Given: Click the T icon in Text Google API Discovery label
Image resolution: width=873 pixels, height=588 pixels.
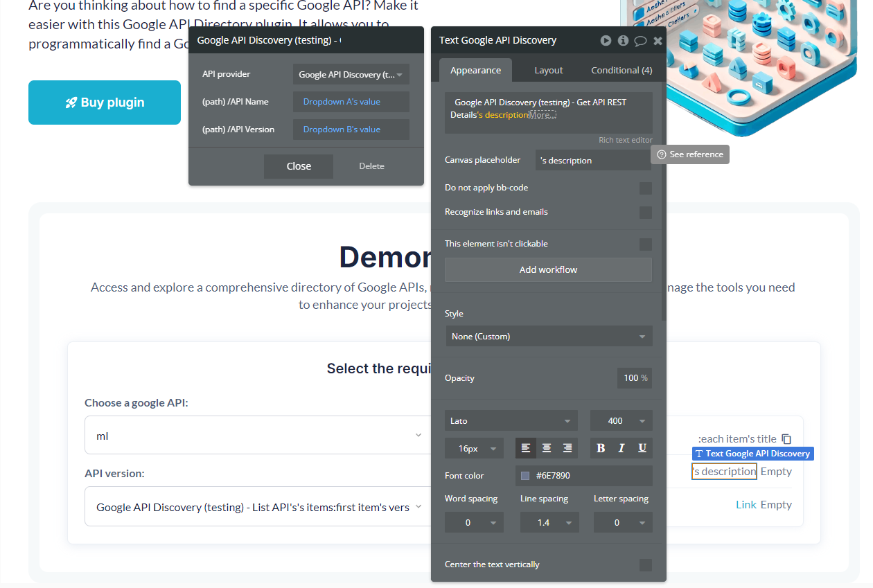Looking at the screenshot, I should pyautogui.click(x=699, y=454).
